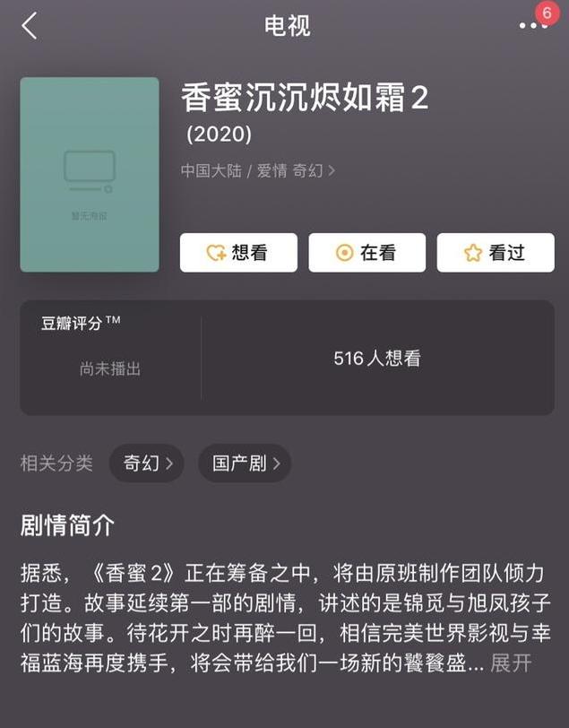
Task: Tap the star icon on 看过
Action: 473,253
